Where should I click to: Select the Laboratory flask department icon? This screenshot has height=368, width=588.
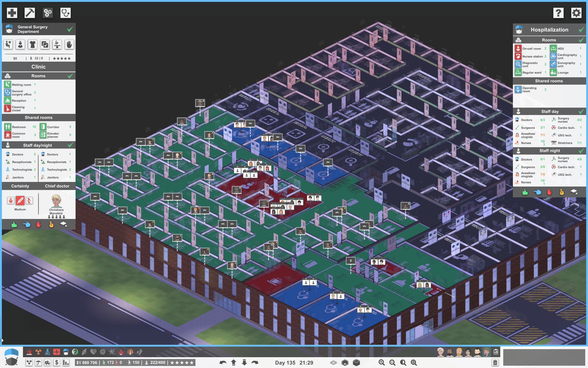point(47,352)
